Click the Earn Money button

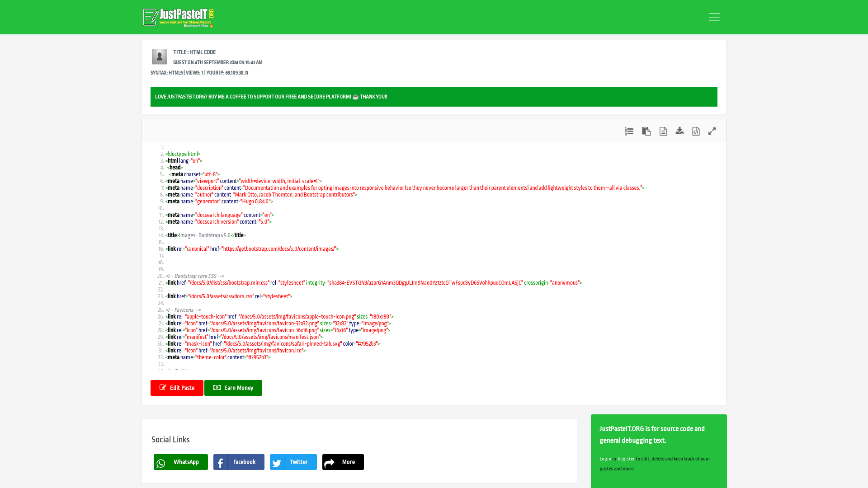233,388
